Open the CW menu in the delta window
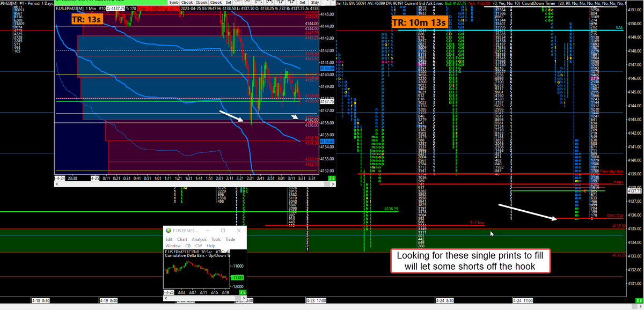The image size is (644, 310). click(x=199, y=245)
